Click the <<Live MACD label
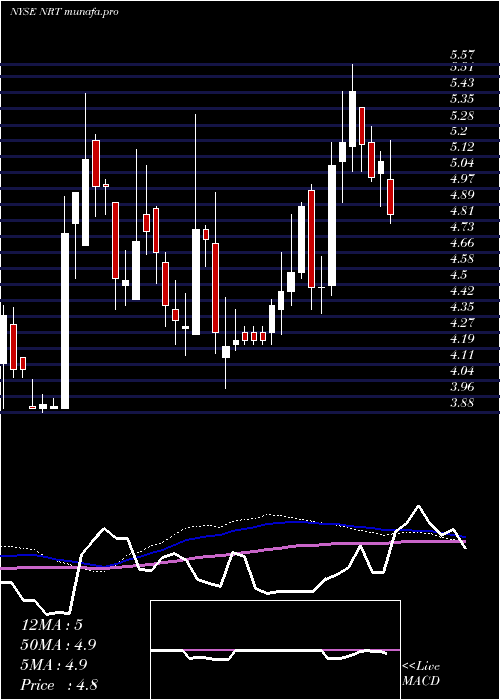This screenshot has height=700, width=500. pyautogui.click(x=421, y=674)
